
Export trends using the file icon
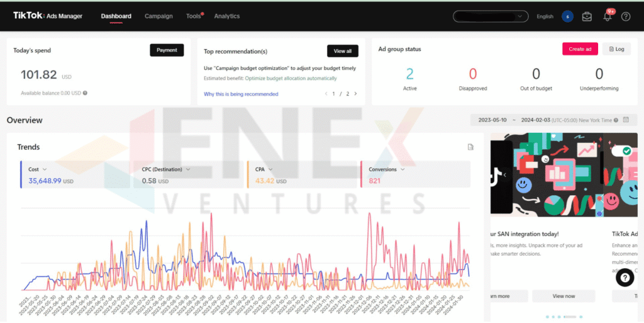470,147
